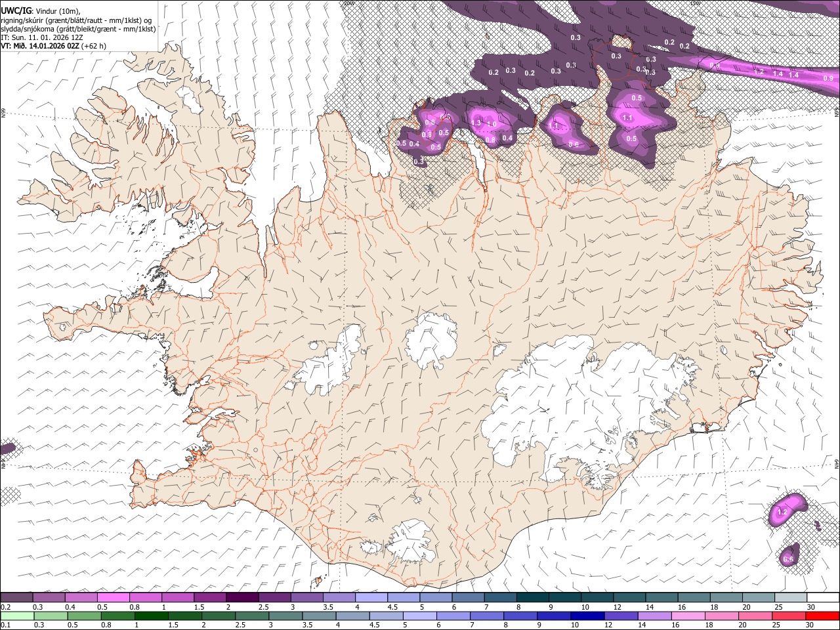Click the 'UWC/IG: Vindur (10m)' title text
Image resolution: width=840 pixels, height=630 pixels.
click(x=40, y=10)
